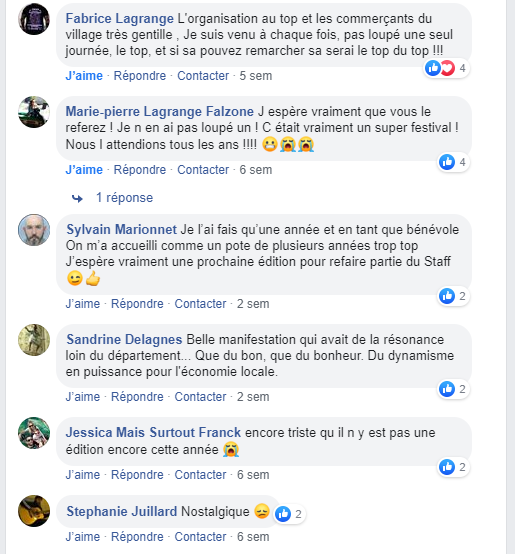Open the thumbs-up reaction count on Marie-pierre's comment
The image size is (515, 554).
(454, 162)
